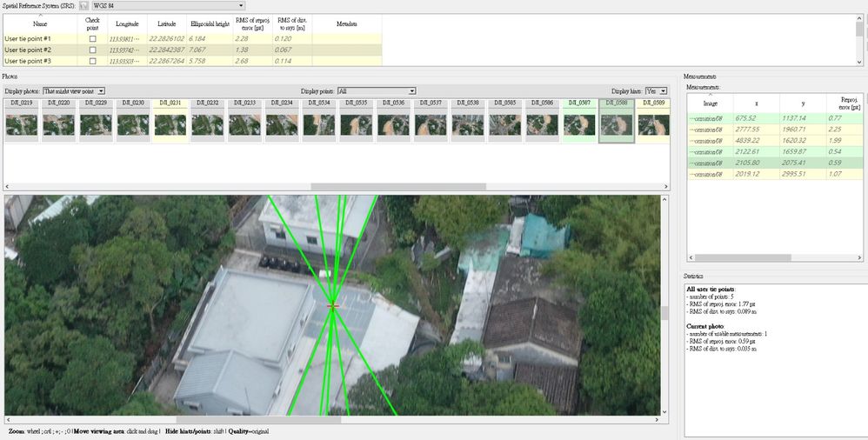Open the Display points dropdown set to All
Screen dimensions: 868x440
click(377, 90)
